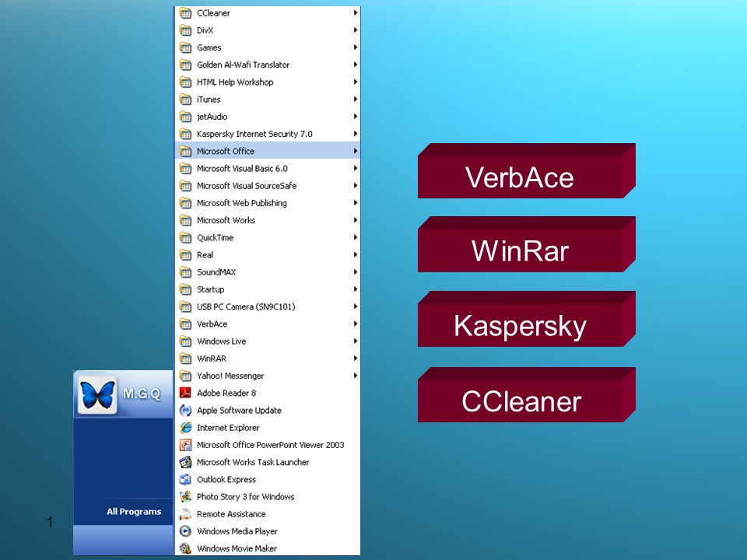This screenshot has width=747, height=560.
Task: Click the PowerPoint Viewer 2003 icon
Action: (x=185, y=445)
